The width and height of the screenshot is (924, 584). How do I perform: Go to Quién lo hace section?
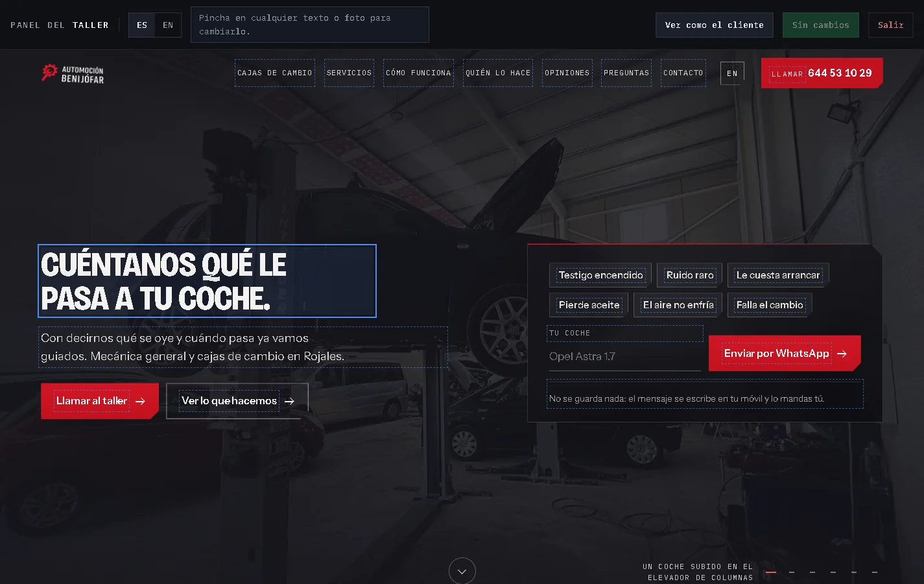(x=498, y=73)
